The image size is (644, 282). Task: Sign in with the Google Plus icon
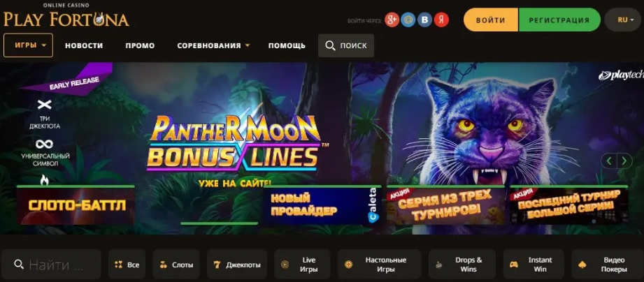[392, 20]
